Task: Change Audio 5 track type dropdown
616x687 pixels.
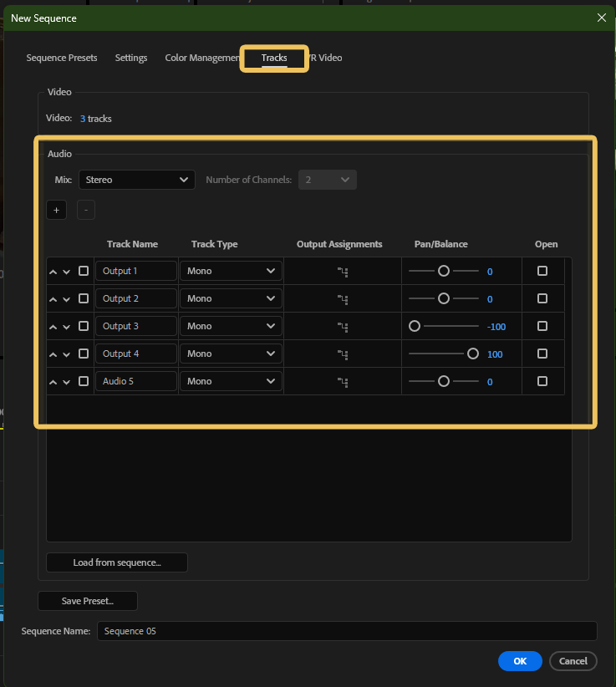Action: click(x=231, y=381)
